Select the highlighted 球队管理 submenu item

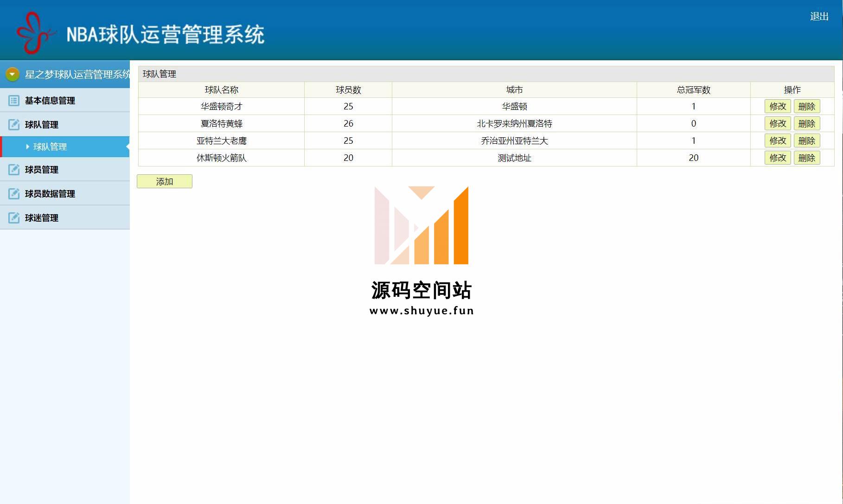(x=65, y=147)
